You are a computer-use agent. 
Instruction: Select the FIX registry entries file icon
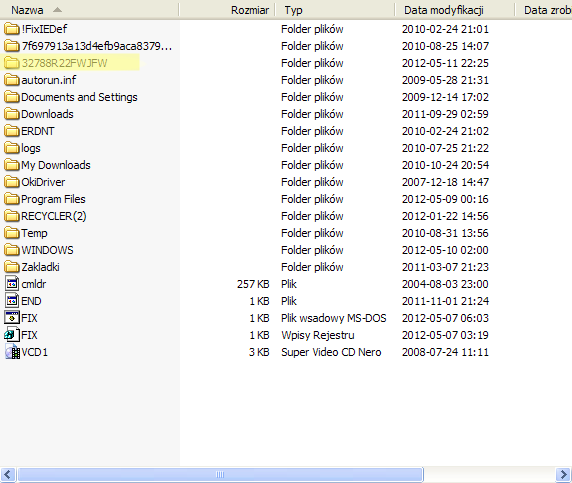pyautogui.click(x=12, y=335)
